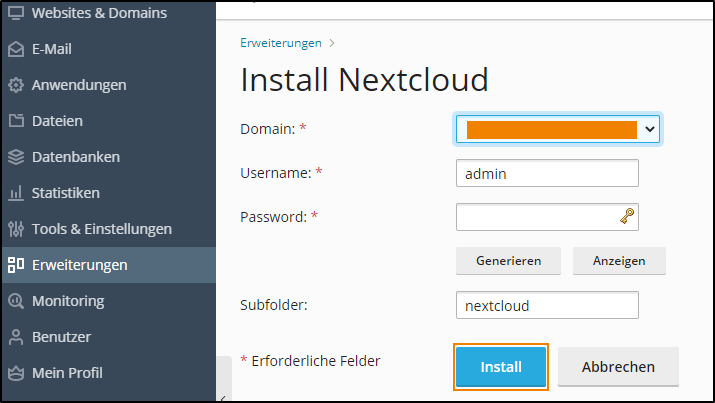Click the key icon in Password field
The width and height of the screenshot is (715, 403).
point(627,216)
